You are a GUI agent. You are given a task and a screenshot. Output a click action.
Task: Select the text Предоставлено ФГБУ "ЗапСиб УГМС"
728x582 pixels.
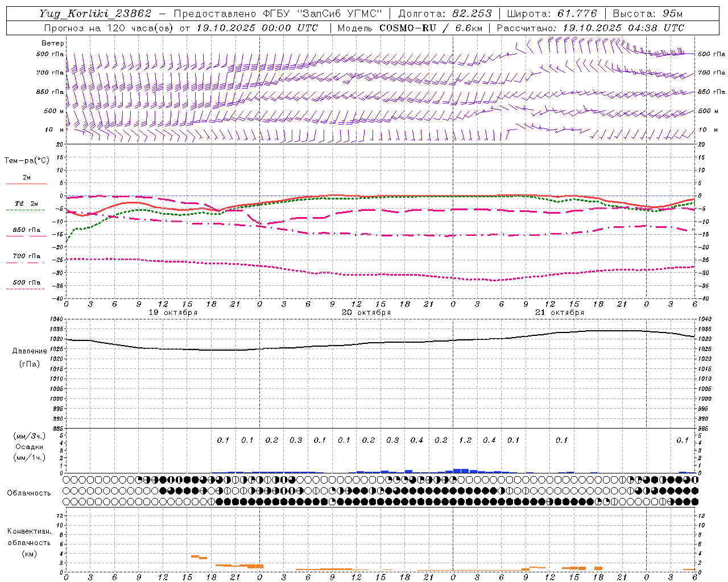(278, 14)
